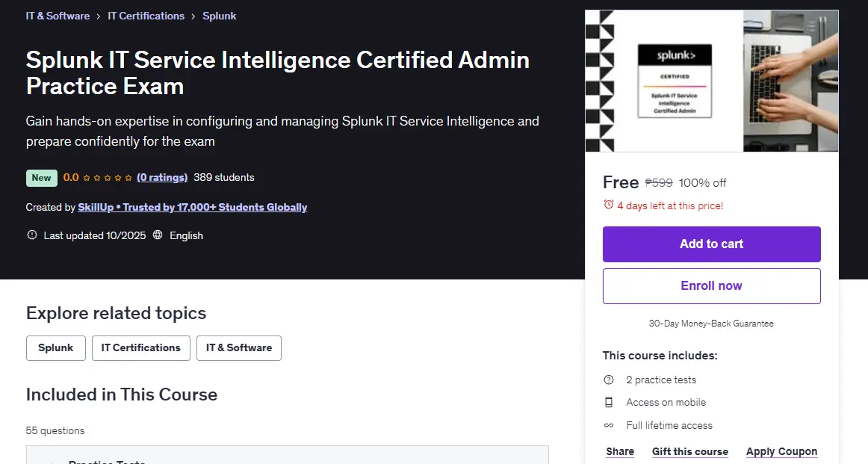
Task: Share this course
Action: (x=620, y=451)
